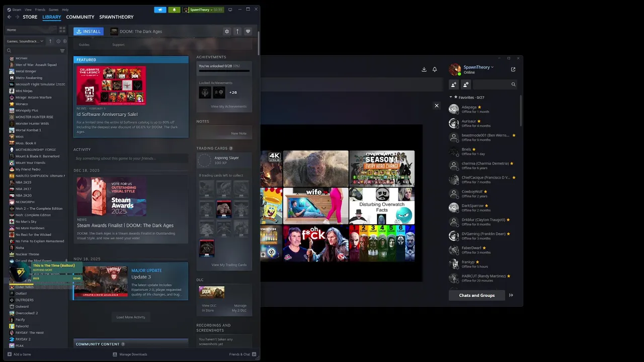Open Friends & Chat at Steam bottom-right
Screen dimensions: 644x362
243,354
